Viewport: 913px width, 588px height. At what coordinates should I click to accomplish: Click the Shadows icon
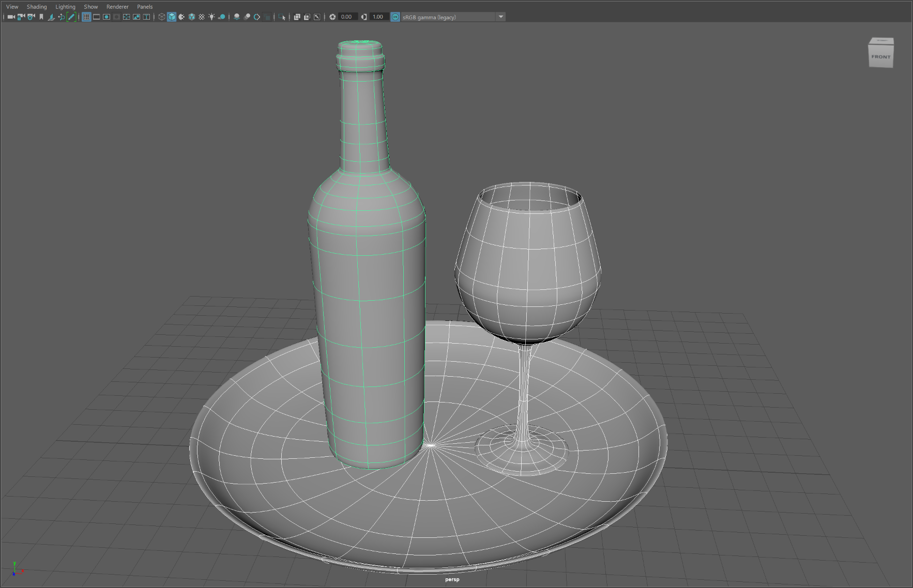coord(222,17)
